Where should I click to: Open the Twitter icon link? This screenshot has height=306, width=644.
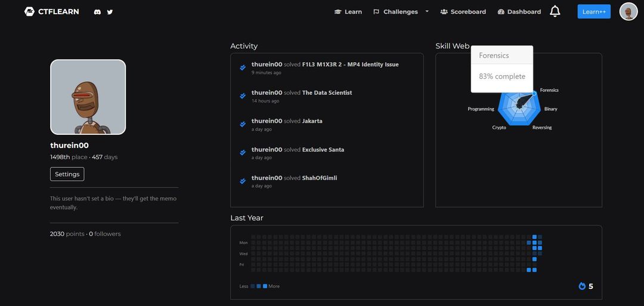click(x=110, y=12)
